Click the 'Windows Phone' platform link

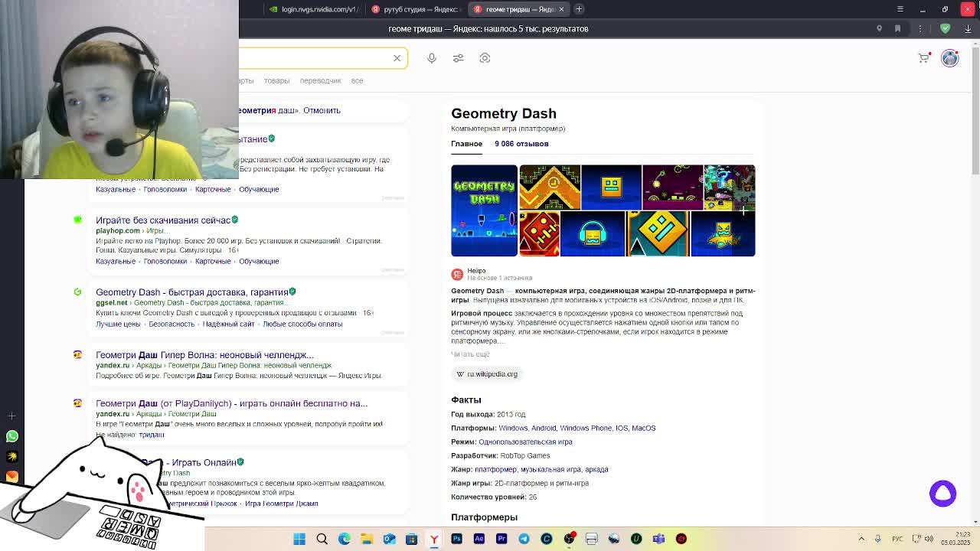(585, 429)
